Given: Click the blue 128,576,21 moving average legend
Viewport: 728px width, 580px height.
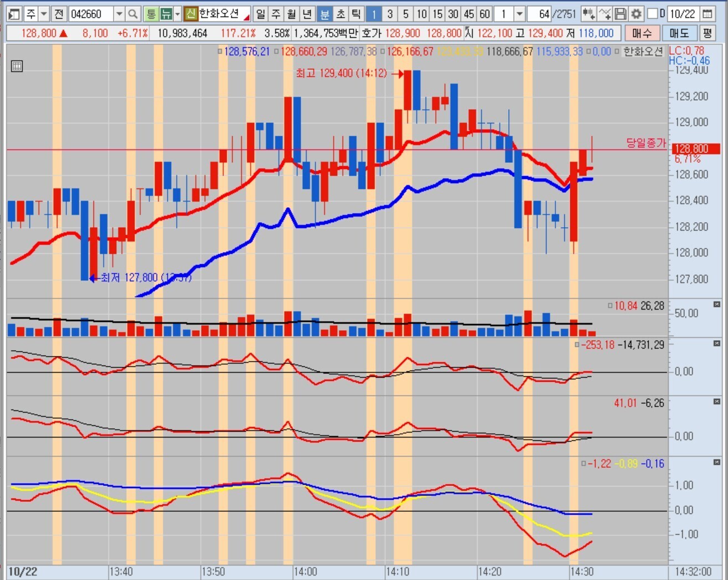Looking at the screenshot, I should coord(247,52).
